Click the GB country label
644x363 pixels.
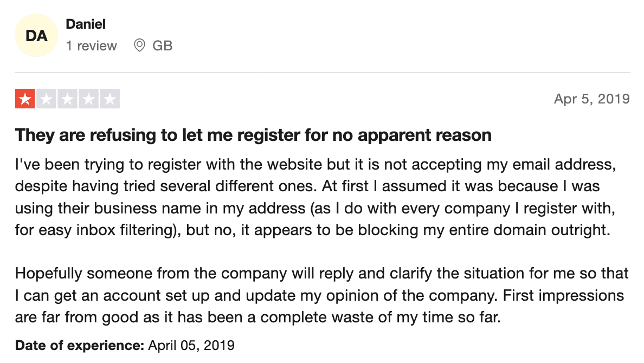[162, 46]
